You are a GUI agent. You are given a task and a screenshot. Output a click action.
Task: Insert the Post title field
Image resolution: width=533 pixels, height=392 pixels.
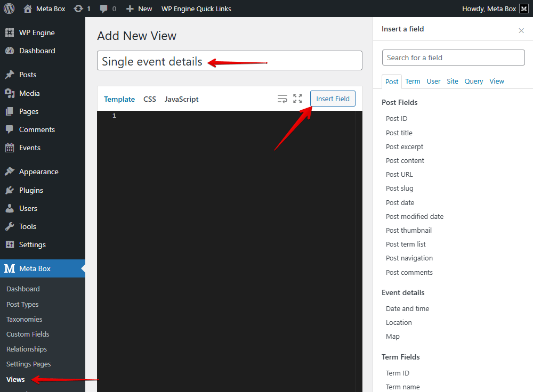tap(399, 133)
